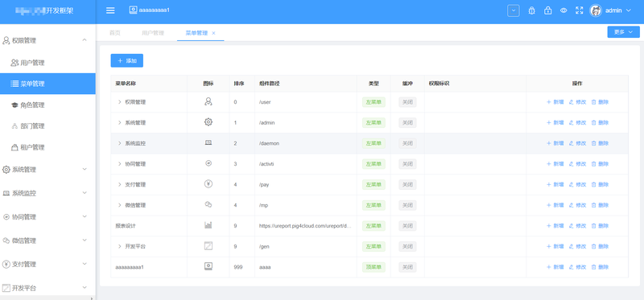644x300 pixels.
Task: Click the 添加 button
Action: click(127, 60)
